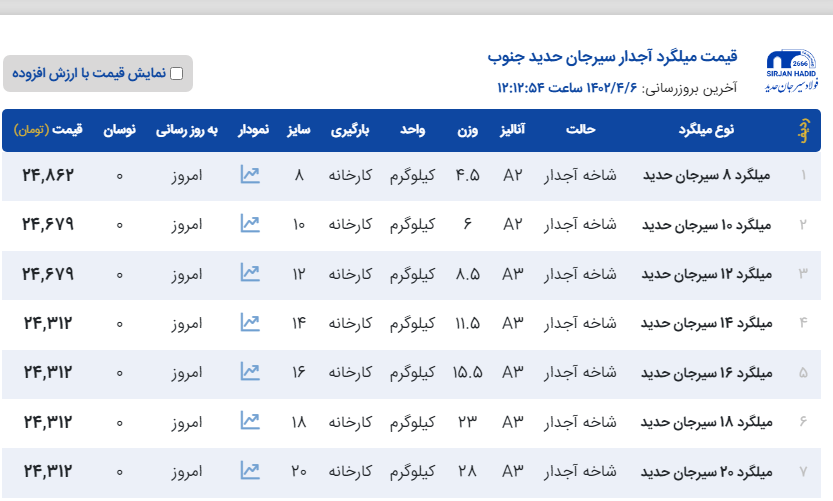Click the row number column header icon
833x501 pixels.
pos(802,131)
